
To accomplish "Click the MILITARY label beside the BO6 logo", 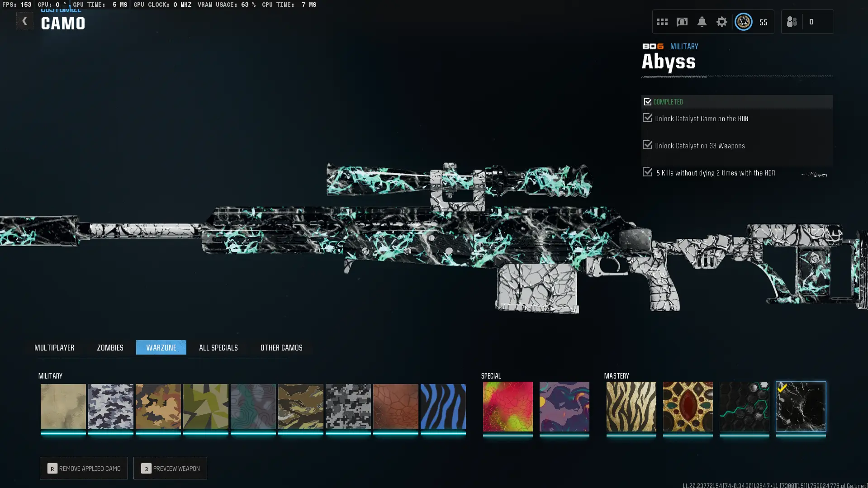I will 684,46.
